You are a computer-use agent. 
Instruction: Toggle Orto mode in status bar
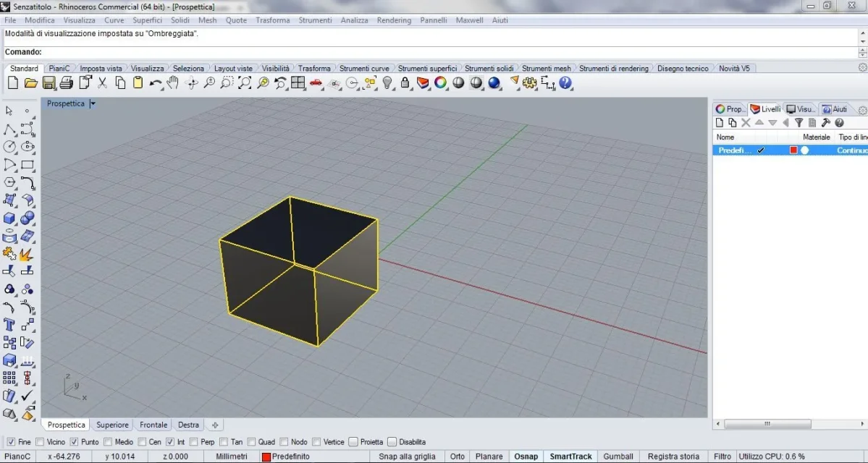point(458,456)
